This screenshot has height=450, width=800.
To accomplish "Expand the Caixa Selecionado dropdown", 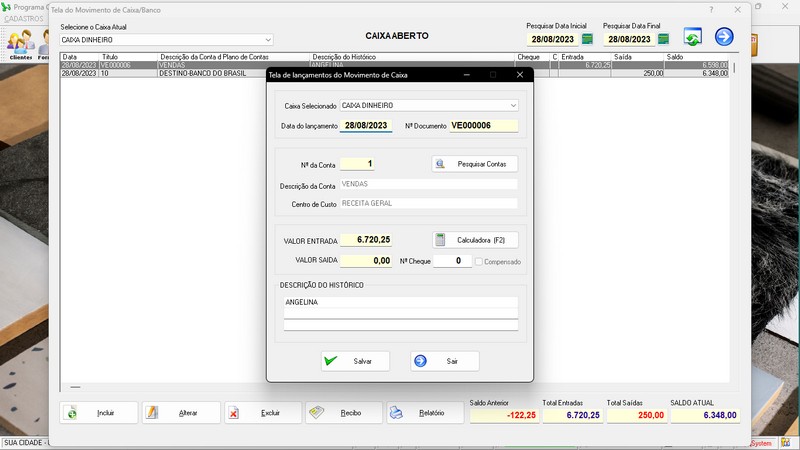I will [x=513, y=105].
